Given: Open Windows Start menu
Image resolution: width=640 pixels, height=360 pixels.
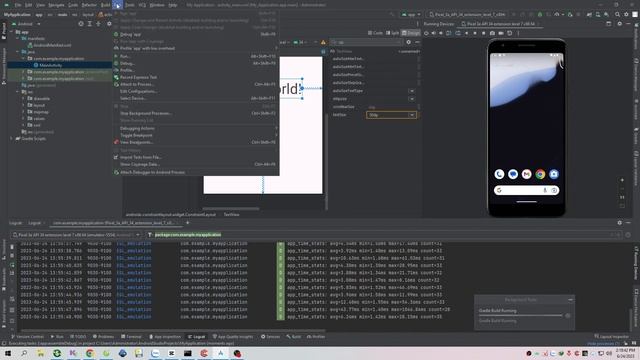Looking at the screenshot, I should click(8, 353).
